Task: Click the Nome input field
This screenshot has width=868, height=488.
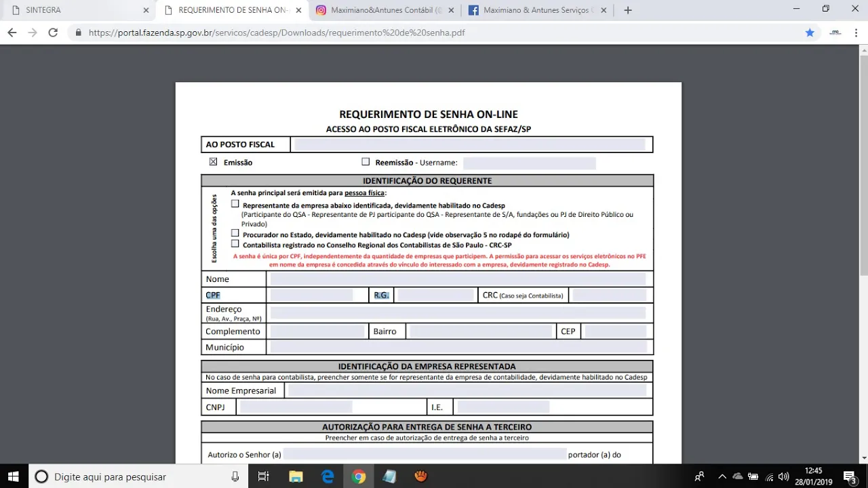Action: tap(458, 279)
